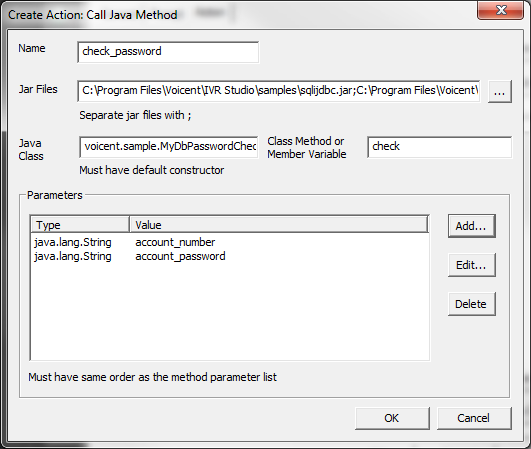Screen dimensions: 531x449
Task: Click the Java Class input field
Action: click(x=169, y=147)
